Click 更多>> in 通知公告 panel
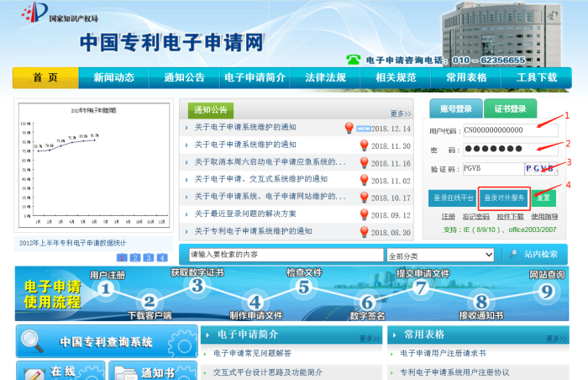The width and height of the screenshot is (588, 380). 400,113
